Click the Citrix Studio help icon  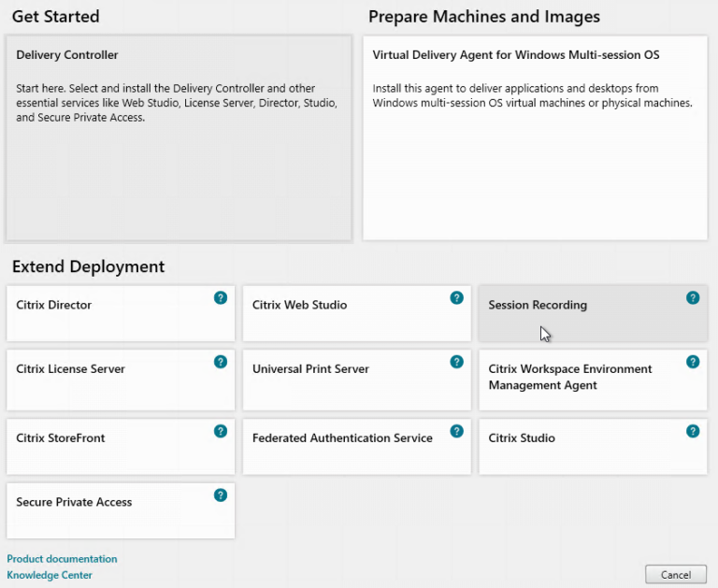click(693, 431)
